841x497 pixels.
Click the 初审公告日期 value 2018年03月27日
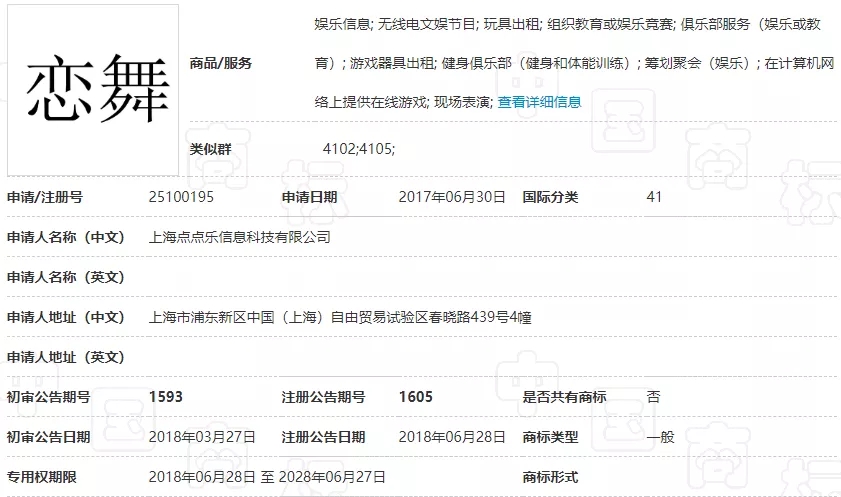(202, 437)
